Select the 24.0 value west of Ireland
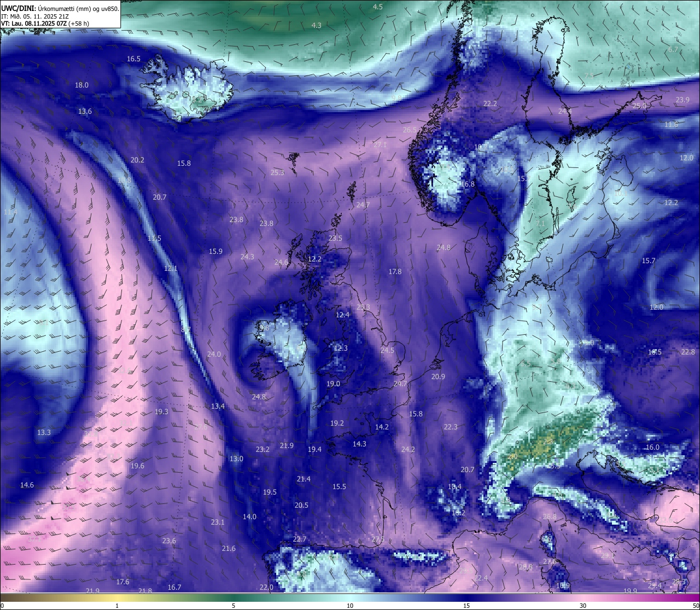The image size is (700, 610). [214, 355]
